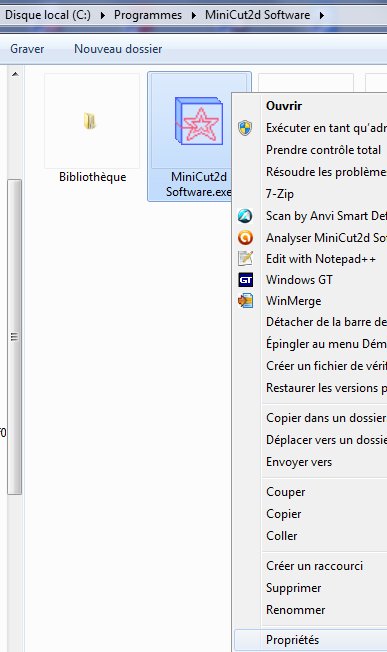The width and height of the screenshot is (387, 652).
Task: Select the Bibliothèque folder icon
Action: [x=89, y=121]
